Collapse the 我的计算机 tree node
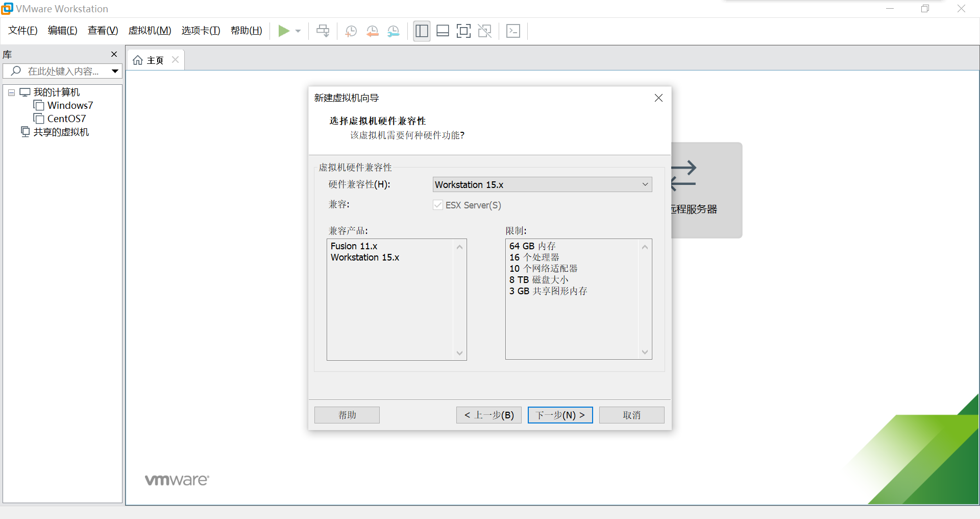The width and height of the screenshot is (980, 519). pyautogui.click(x=11, y=92)
